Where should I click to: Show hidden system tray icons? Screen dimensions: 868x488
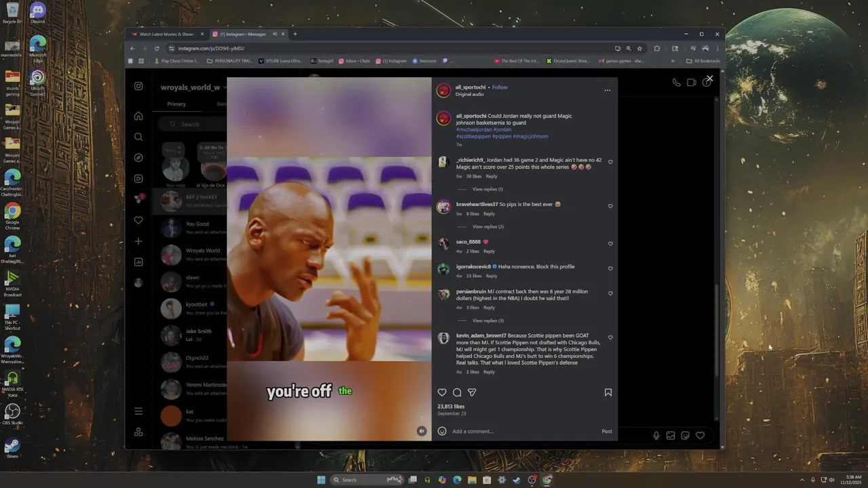click(x=802, y=480)
